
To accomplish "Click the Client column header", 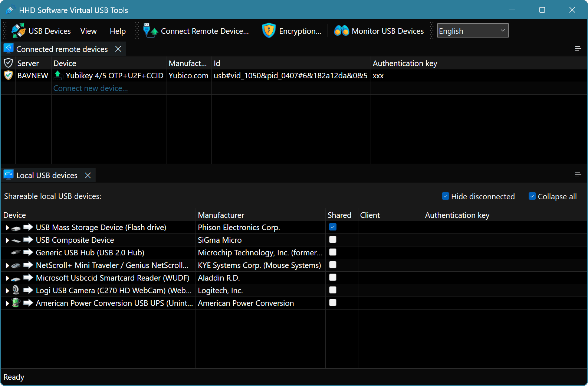I will pos(390,215).
